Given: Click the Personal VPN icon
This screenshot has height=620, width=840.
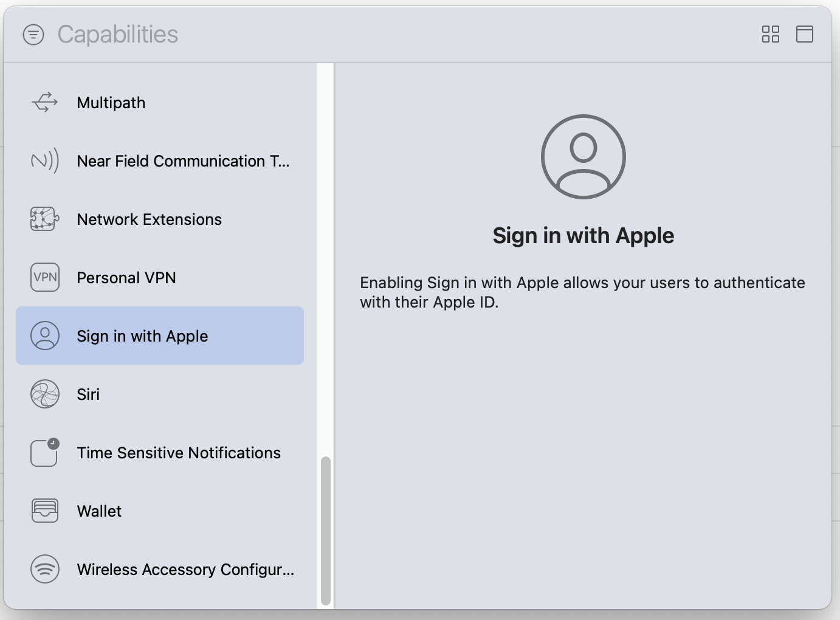Looking at the screenshot, I should [x=45, y=277].
